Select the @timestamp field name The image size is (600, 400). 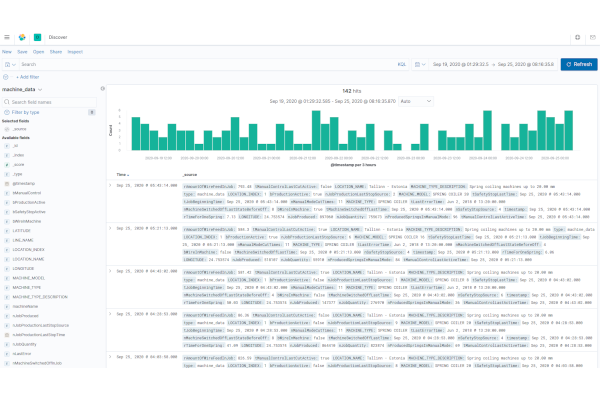tap(24, 184)
